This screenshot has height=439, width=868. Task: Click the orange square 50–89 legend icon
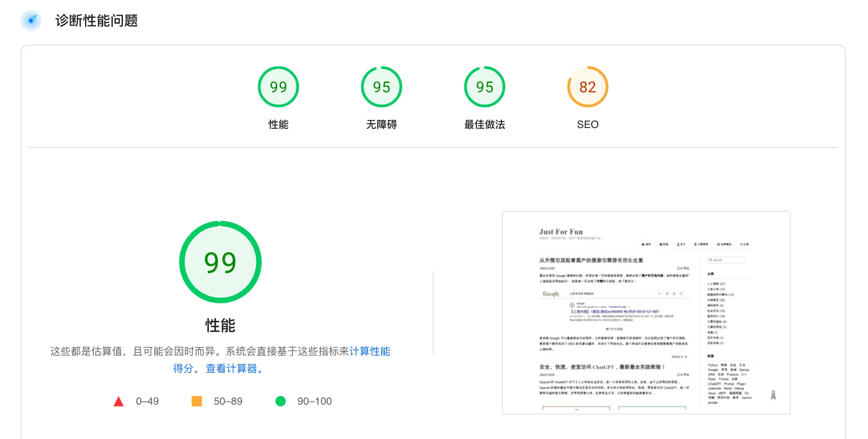tap(197, 401)
